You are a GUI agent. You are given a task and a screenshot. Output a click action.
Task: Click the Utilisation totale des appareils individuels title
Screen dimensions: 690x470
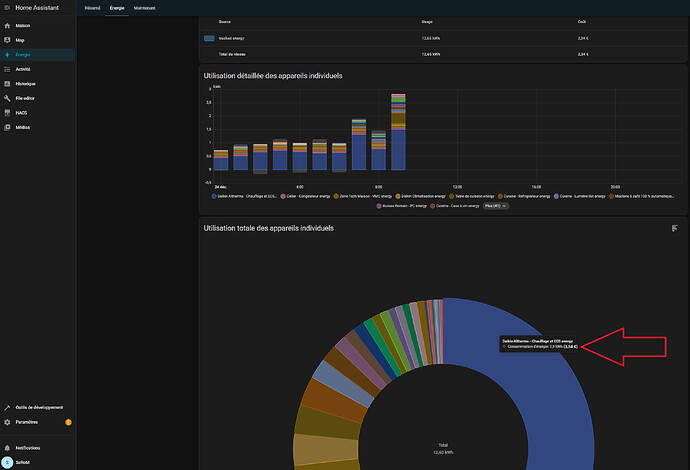tap(268, 228)
